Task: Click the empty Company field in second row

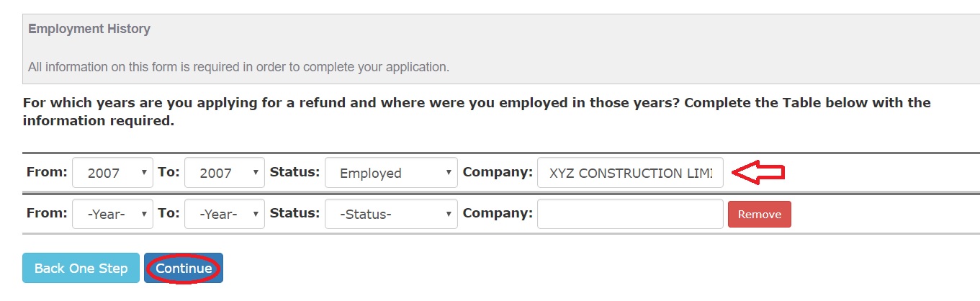Action: 630,214
